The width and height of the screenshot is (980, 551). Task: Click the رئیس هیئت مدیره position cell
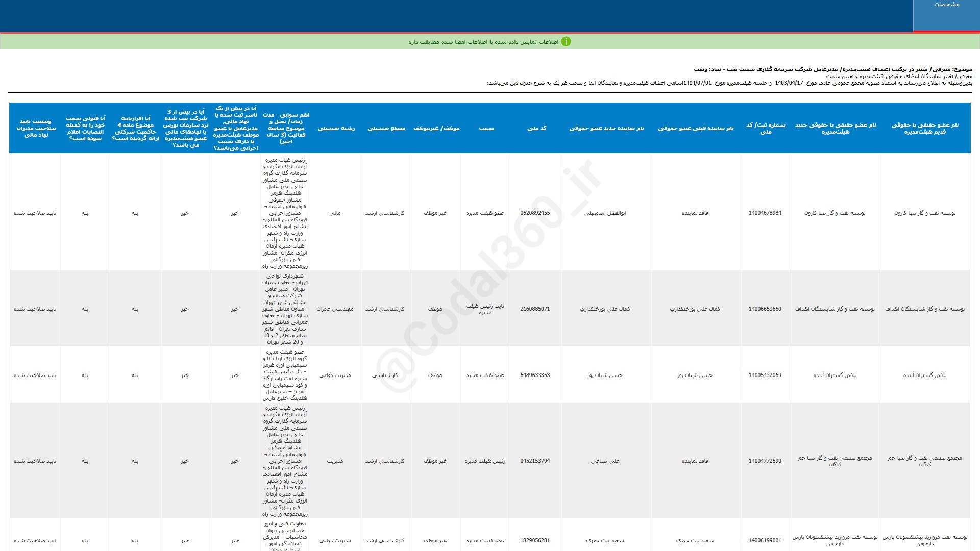point(484,461)
